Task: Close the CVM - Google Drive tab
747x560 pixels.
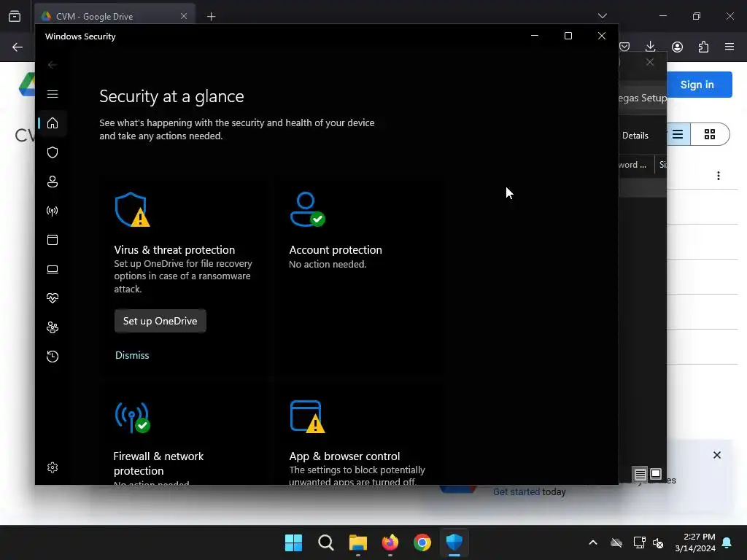Action: click(x=184, y=16)
